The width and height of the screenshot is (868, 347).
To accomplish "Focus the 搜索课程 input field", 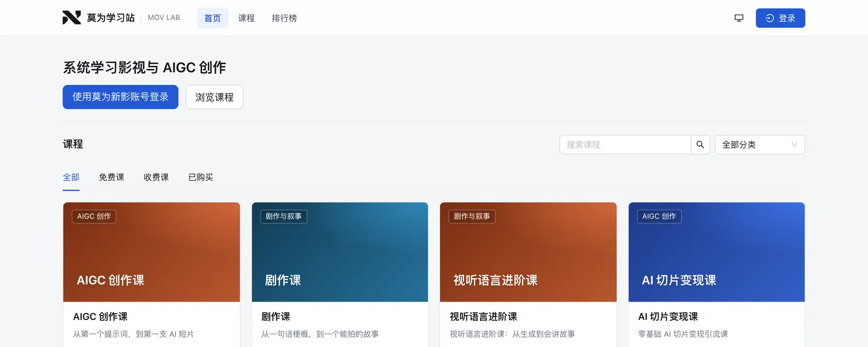I will coord(625,145).
